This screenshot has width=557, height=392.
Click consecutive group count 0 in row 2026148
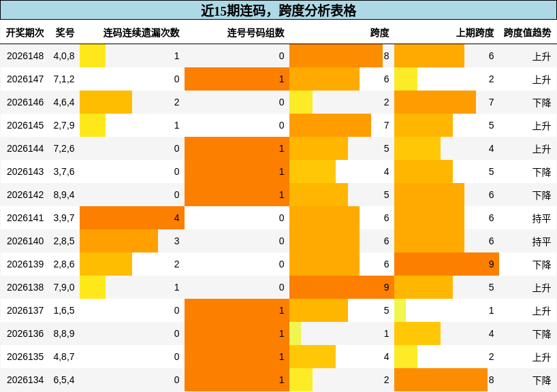click(x=281, y=56)
